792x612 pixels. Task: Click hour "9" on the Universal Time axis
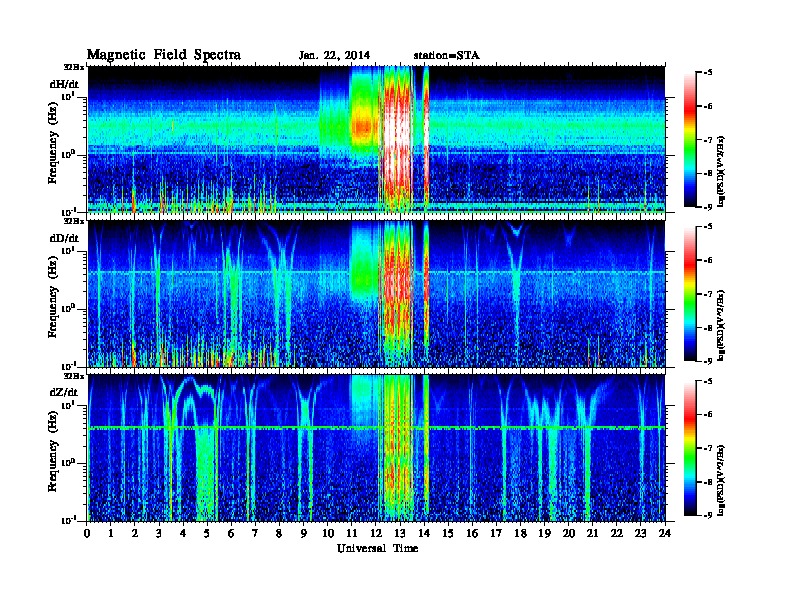coord(303,533)
